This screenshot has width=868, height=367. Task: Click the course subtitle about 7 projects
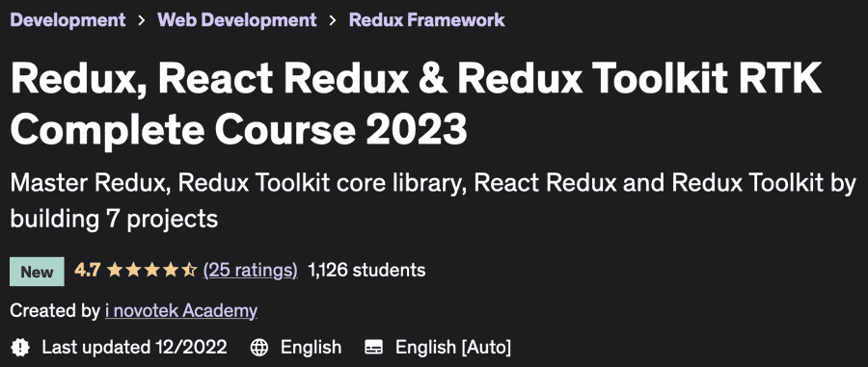(433, 201)
